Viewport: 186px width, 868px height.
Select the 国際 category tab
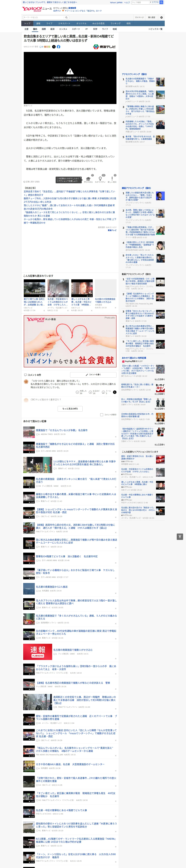pyautogui.click(x=44, y=29)
